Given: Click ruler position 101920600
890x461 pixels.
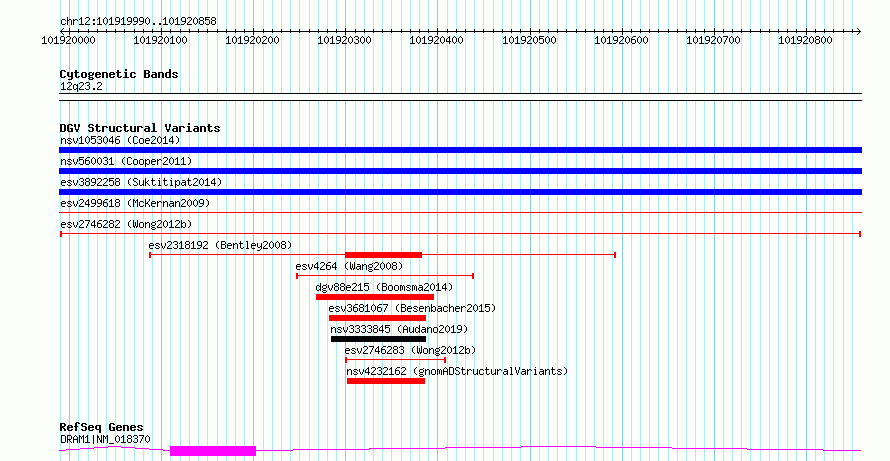Looking at the screenshot, I should (x=622, y=40).
